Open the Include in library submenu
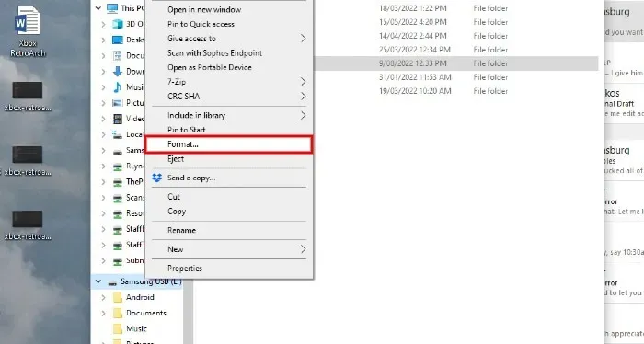644x344 pixels. tap(229, 115)
